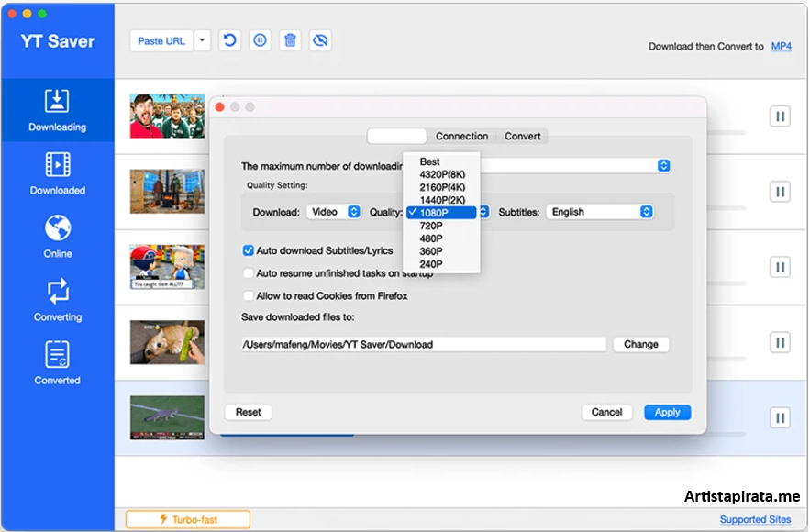
Task: Allow reading Cookies from Firefox
Action: (x=248, y=295)
